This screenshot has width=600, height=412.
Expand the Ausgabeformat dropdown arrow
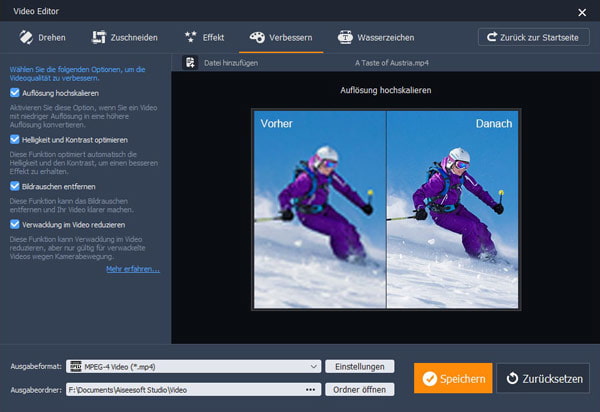pos(314,367)
